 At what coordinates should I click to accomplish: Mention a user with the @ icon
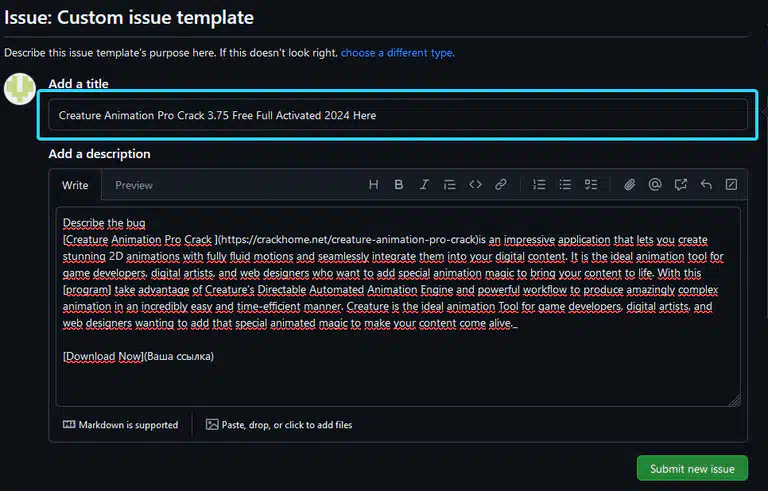pos(655,185)
